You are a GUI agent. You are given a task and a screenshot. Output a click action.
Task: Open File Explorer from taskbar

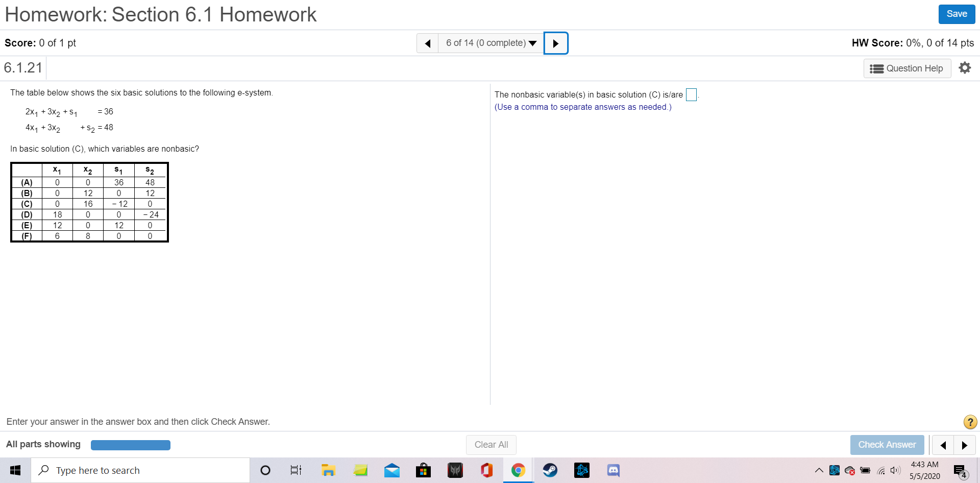click(x=328, y=470)
